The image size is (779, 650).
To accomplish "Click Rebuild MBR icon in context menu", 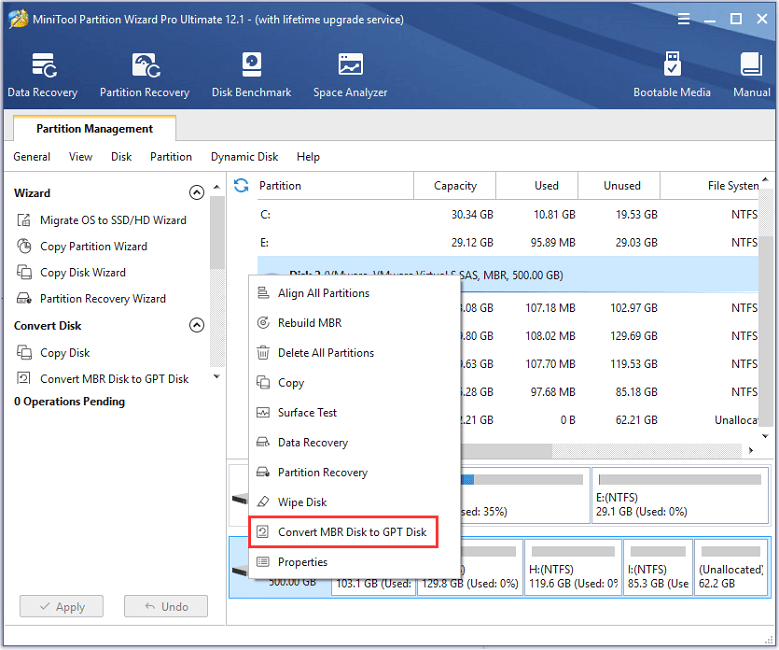I will [x=263, y=323].
